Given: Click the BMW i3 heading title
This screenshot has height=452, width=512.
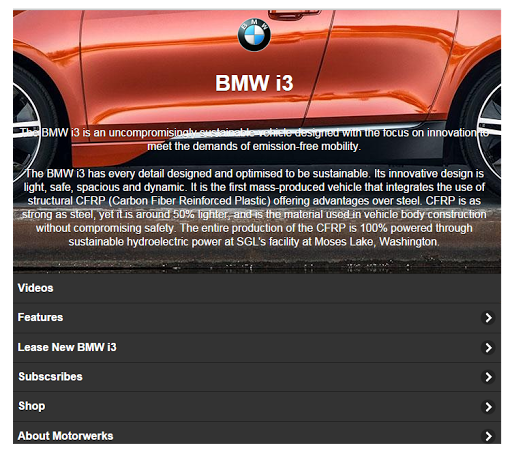Looking at the screenshot, I should tap(254, 83).
